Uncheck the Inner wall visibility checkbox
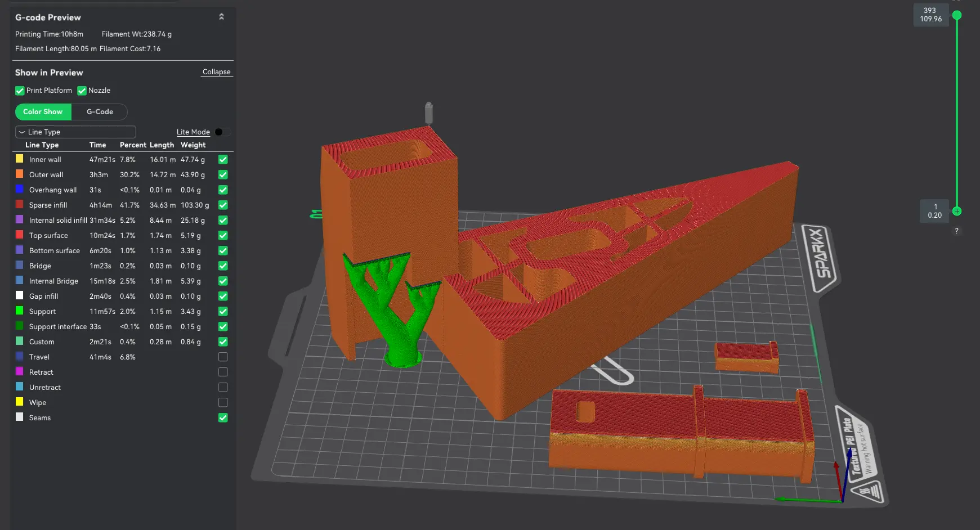This screenshot has height=530, width=980. [x=223, y=159]
